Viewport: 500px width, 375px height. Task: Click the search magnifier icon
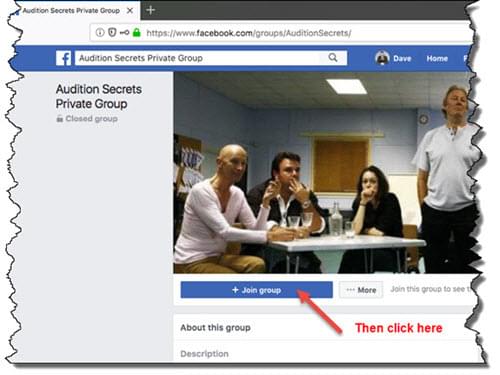coord(333,58)
